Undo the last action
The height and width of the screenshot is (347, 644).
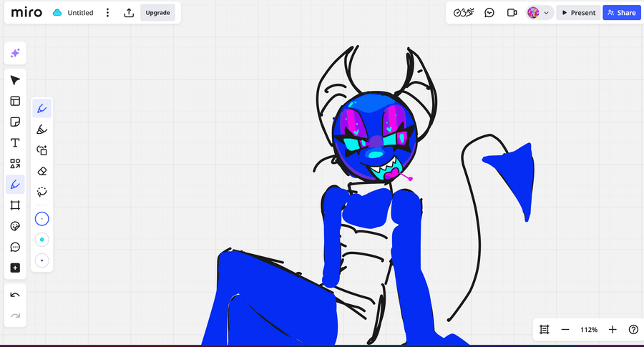15,295
